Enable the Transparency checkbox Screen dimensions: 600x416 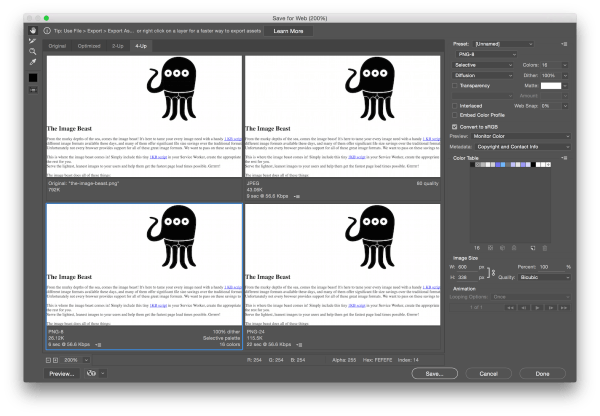click(456, 85)
